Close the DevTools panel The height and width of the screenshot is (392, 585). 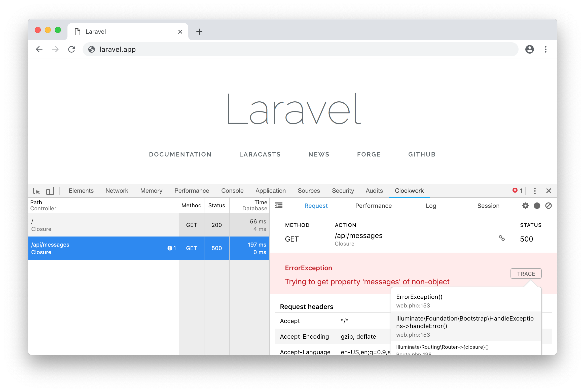[549, 191]
